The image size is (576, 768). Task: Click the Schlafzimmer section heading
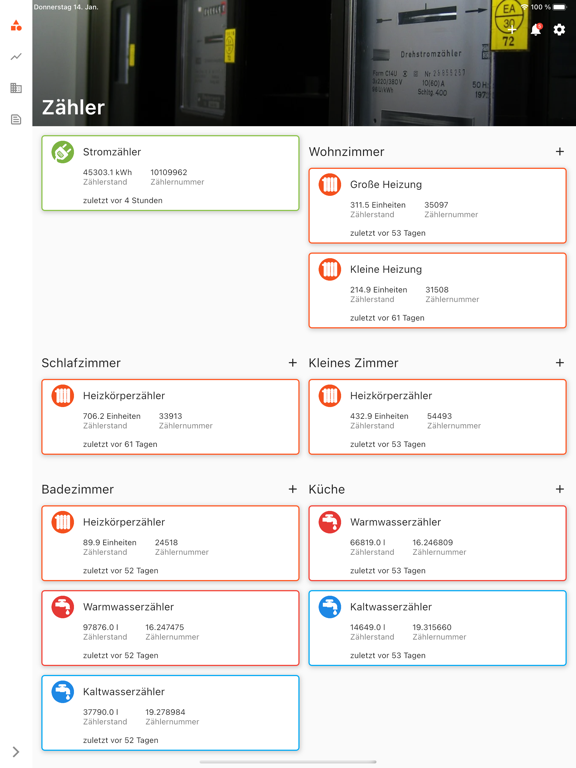pos(81,363)
